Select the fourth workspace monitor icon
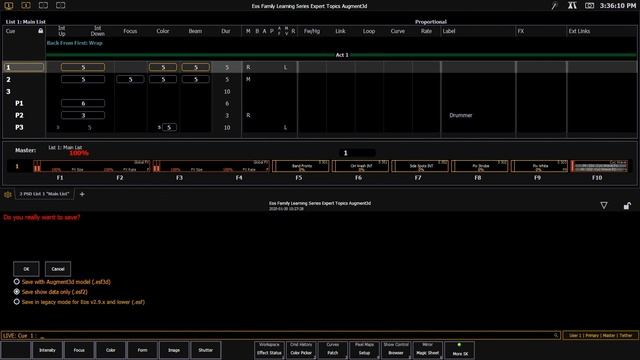Image resolution: width=640 pixels, height=360 pixels. [x=60, y=5]
